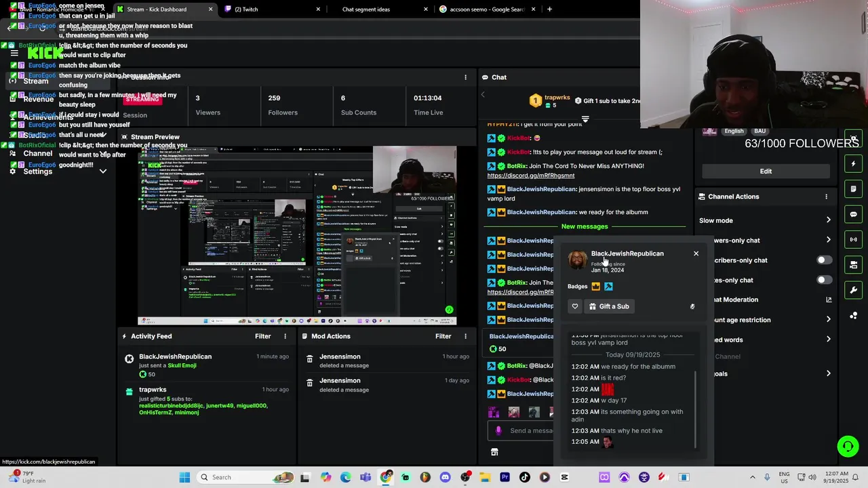Switch to the Google Search tab

(487, 9)
